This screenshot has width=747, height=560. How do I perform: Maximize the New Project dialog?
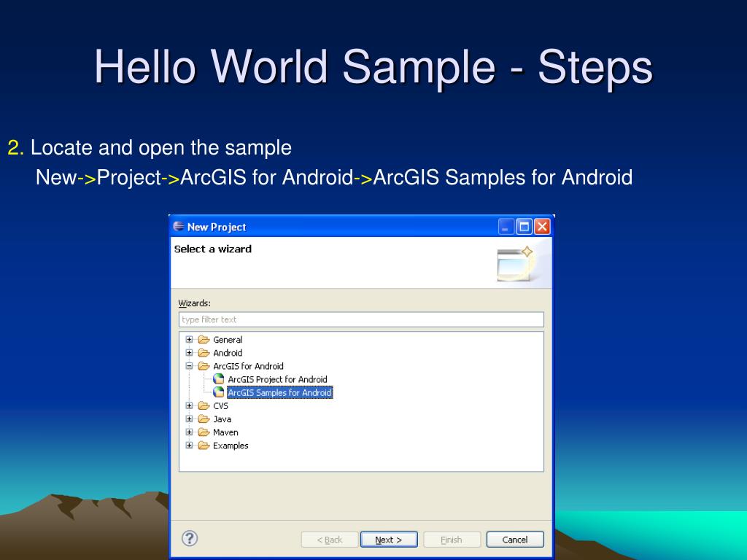point(524,227)
